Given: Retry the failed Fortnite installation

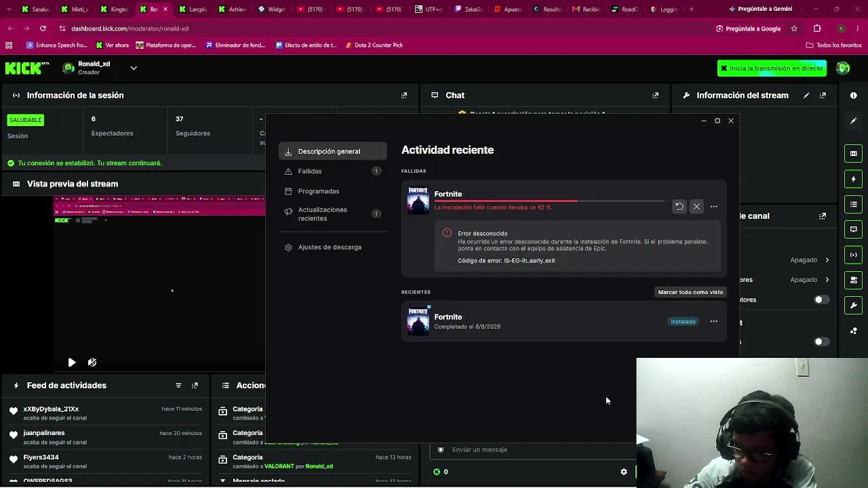Looking at the screenshot, I should coord(679,207).
